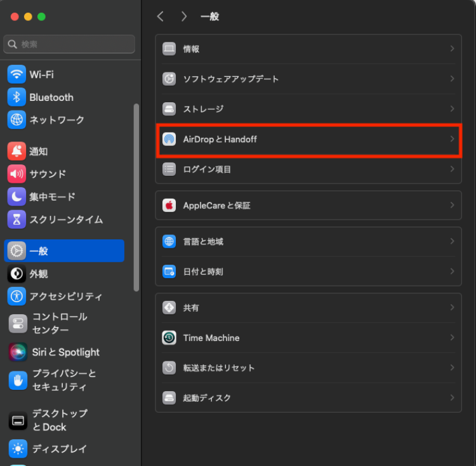Click the 検索 search field

click(x=69, y=44)
